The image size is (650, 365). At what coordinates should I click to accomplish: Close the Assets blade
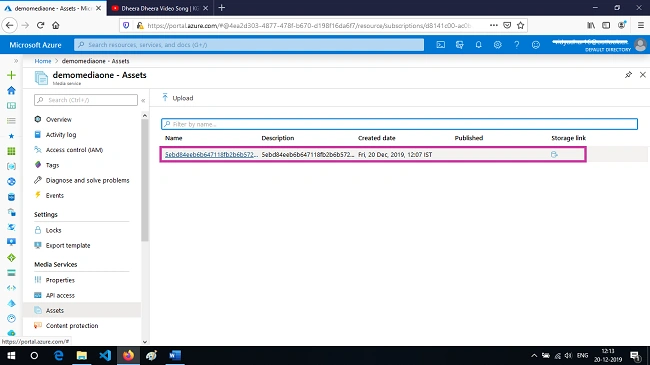click(x=643, y=75)
